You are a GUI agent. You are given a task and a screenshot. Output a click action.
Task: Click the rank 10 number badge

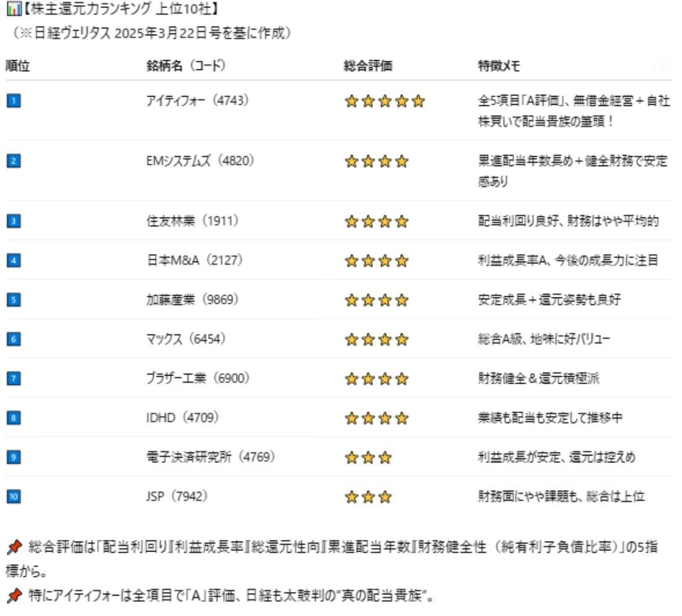coord(14,496)
